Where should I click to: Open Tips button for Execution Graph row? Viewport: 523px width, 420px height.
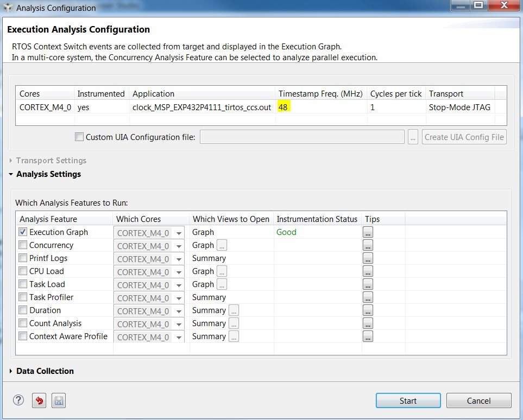368,232
